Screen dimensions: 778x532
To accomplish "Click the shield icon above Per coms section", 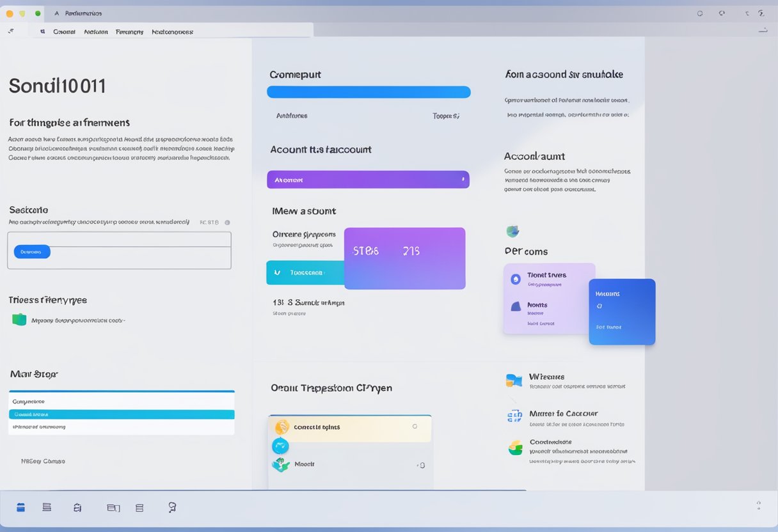I will [512, 231].
